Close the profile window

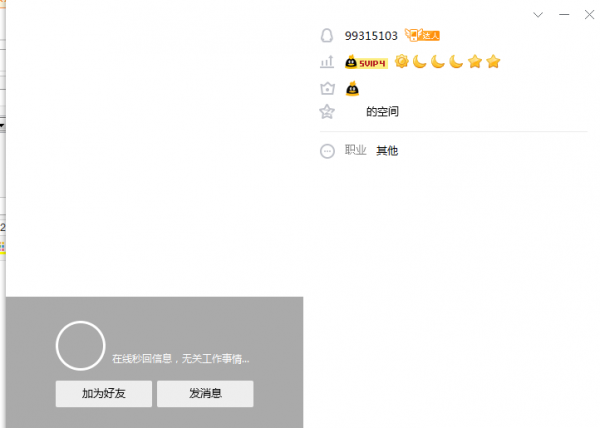[589, 15]
